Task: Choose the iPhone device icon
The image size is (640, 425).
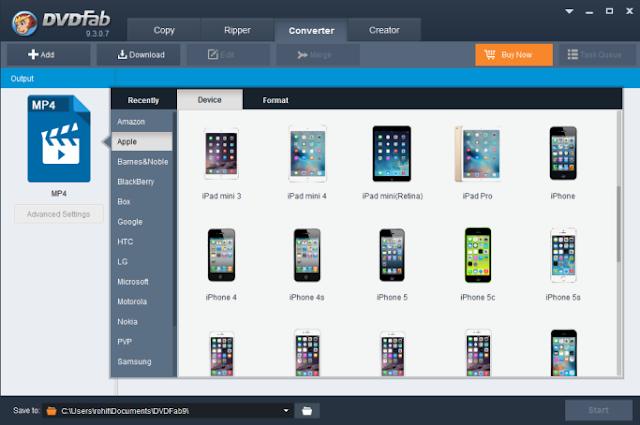Action: click(x=563, y=154)
